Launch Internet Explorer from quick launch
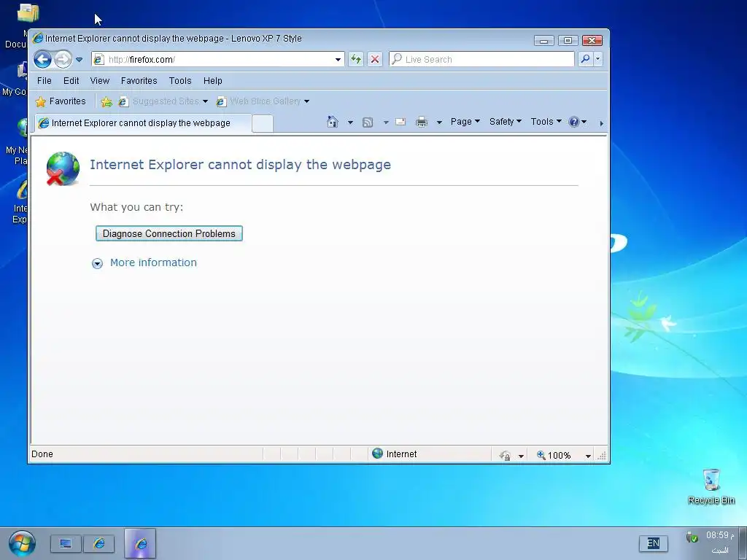Screen dimensions: 747x560 point(99,543)
